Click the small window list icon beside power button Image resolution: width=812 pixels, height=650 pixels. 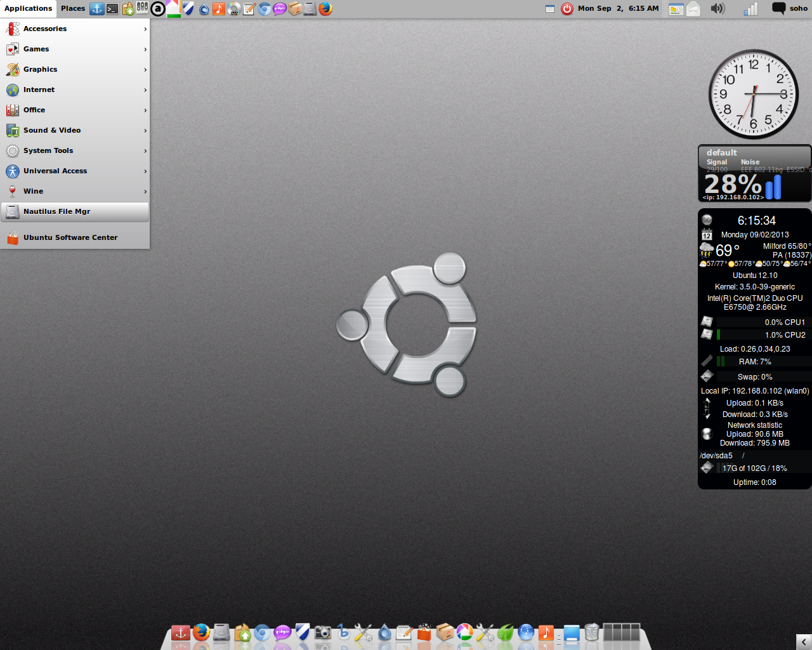550,9
